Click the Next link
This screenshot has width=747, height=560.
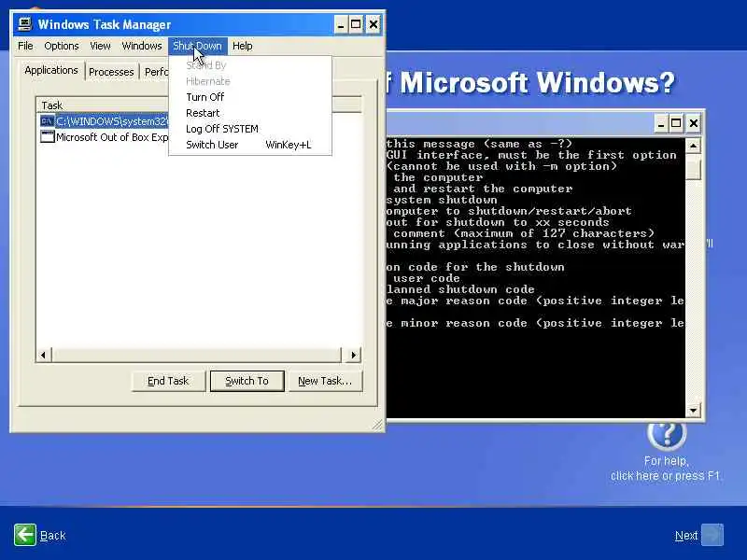[x=686, y=535]
